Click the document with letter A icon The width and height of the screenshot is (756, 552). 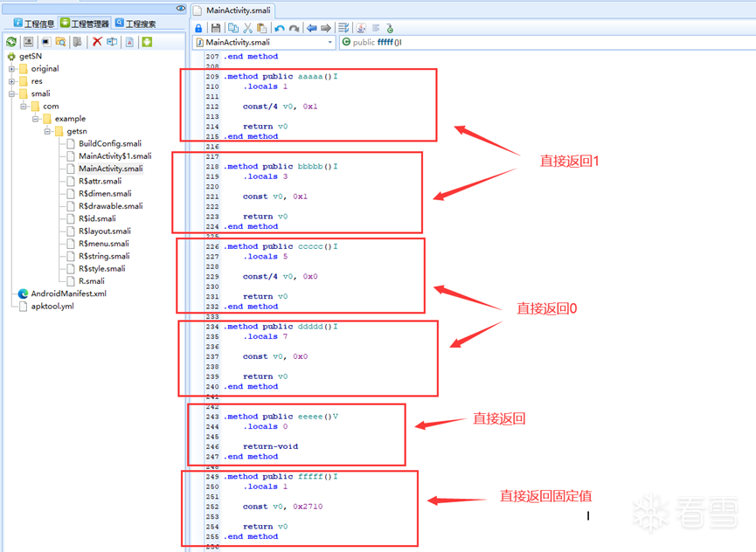pyautogui.click(x=129, y=43)
